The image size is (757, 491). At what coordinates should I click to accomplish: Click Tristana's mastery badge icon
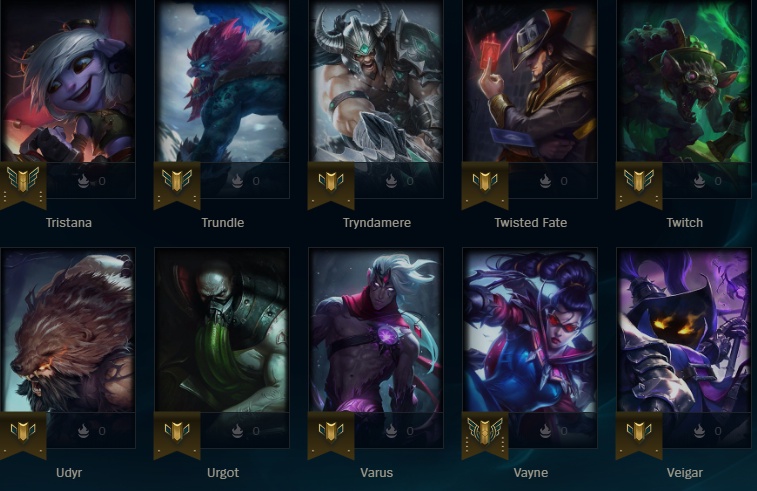coord(23,180)
